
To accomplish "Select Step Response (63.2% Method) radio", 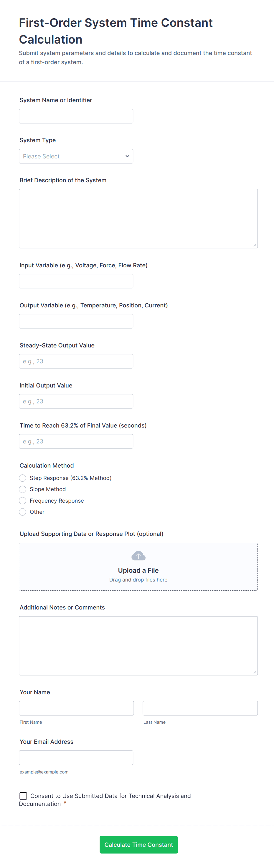I will [x=23, y=478].
